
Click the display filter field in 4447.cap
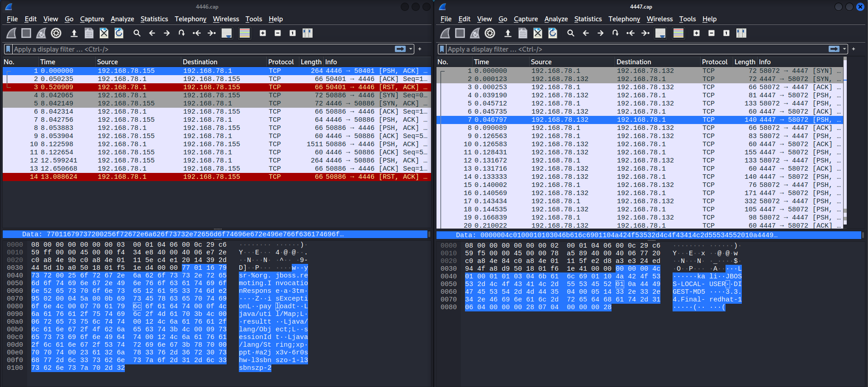tap(633, 49)
